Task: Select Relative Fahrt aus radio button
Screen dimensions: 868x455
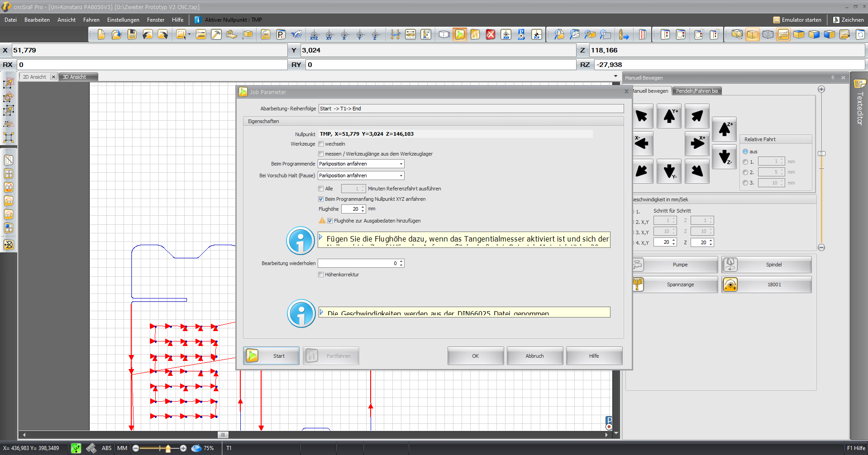Action: (745, 152)
